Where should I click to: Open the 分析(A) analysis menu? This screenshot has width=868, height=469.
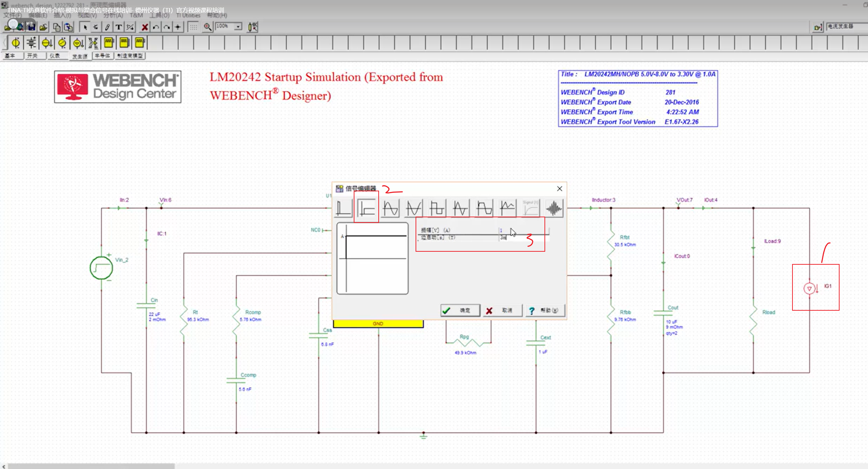tap(113, 15)
